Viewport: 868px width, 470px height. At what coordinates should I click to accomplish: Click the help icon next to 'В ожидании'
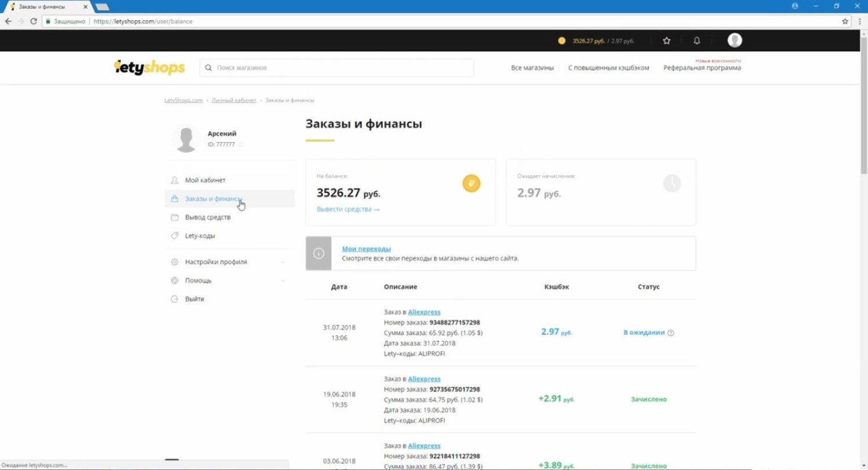click(671, 332)
